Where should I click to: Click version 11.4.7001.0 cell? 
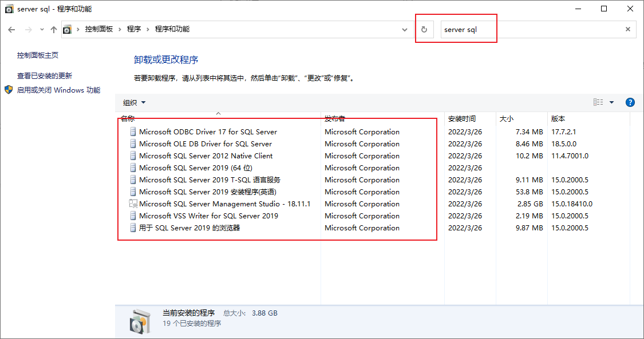pos(570,155)
